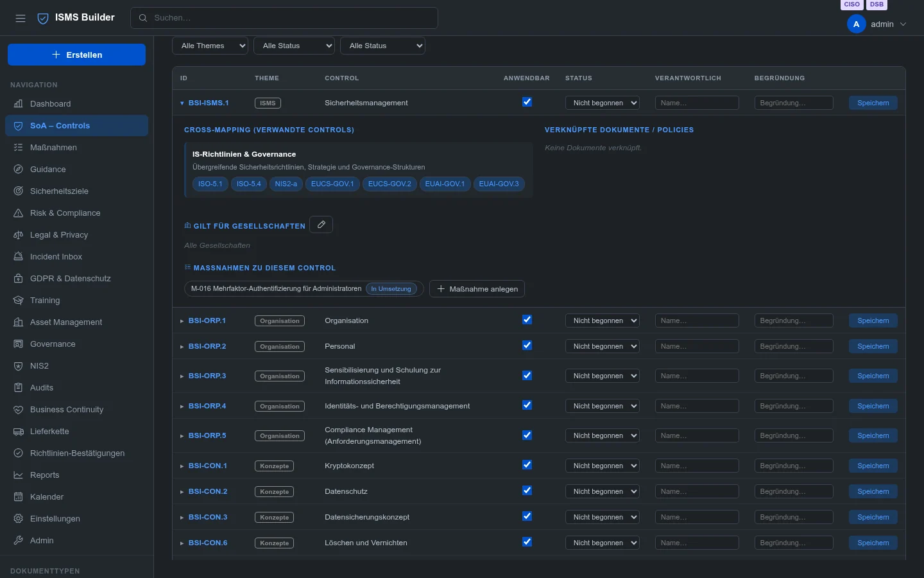The height and width of the screenshot is (578, 924).
Task: Click the Dashboard chart icon in sidebar
Action: 18,104
